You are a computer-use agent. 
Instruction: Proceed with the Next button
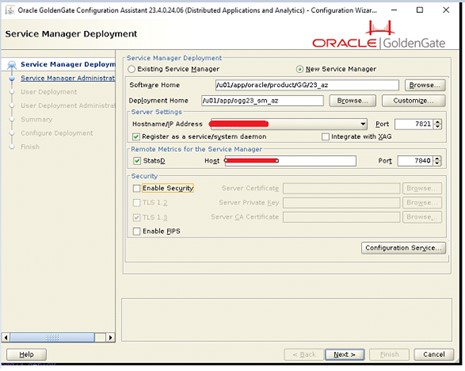tap(345, 354)
